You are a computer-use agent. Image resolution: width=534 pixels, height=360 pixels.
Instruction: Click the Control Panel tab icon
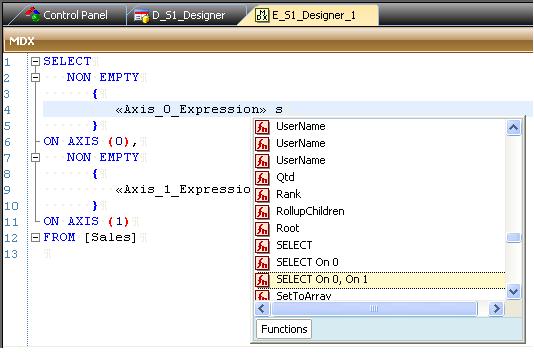[x=33, y=15]
